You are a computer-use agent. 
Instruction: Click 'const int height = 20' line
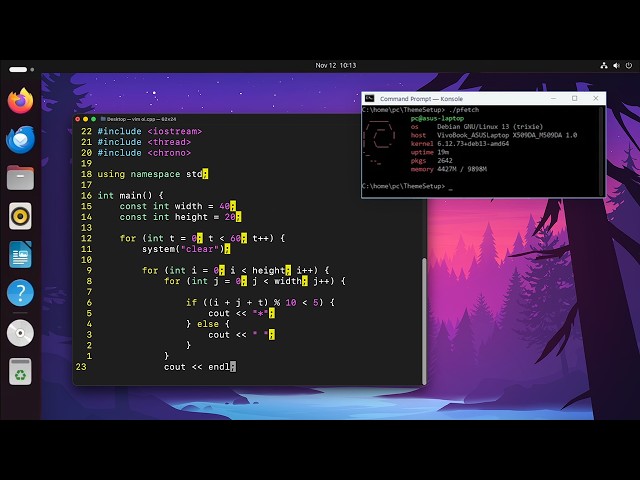pos(180,217)
